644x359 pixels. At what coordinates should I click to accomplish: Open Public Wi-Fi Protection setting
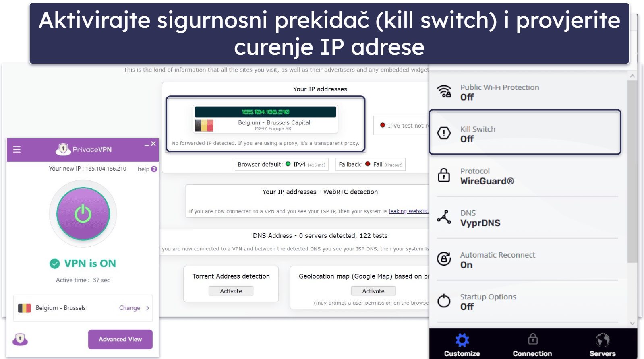tap(527, 92)
